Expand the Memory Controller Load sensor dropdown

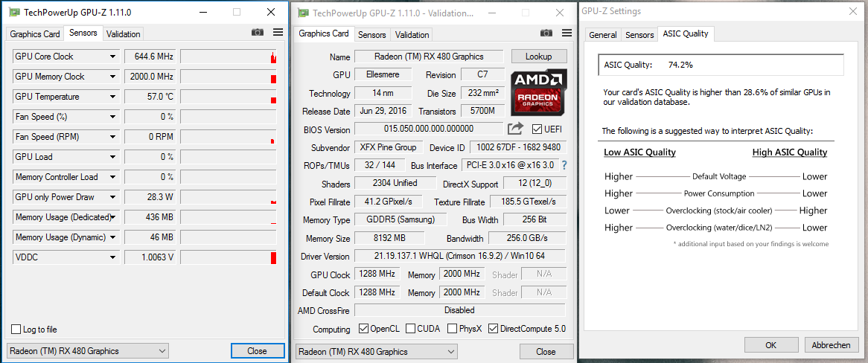pos(113,177)
